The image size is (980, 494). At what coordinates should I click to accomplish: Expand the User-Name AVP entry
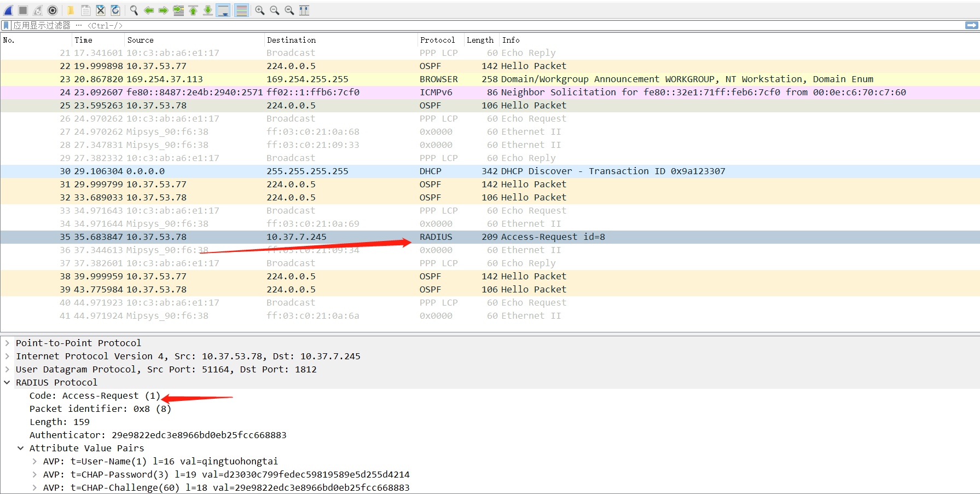pos(34,461)
